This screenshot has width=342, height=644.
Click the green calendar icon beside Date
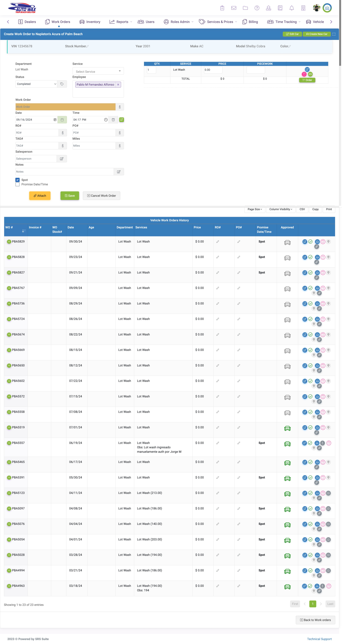62,120
